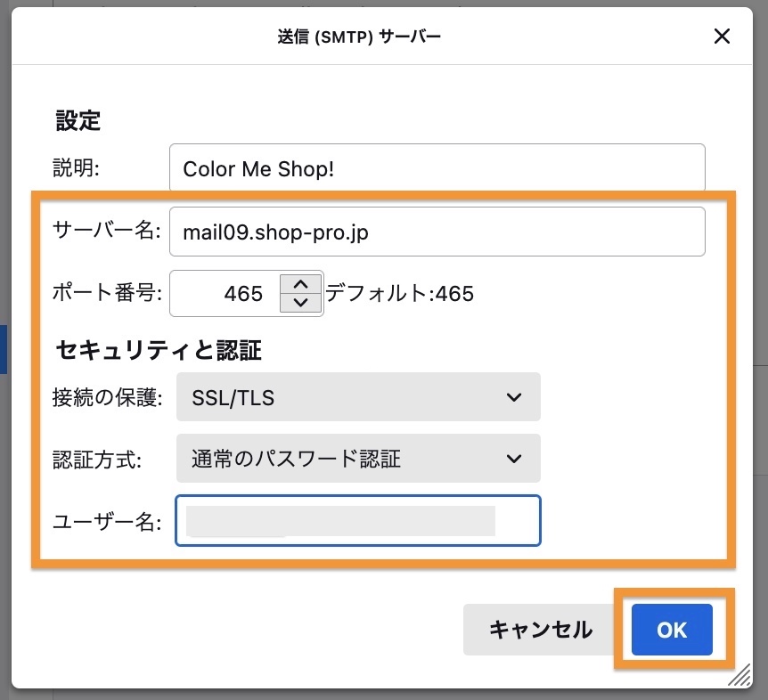The image size is (768, 700).
Task: Click the resize grip in the dialog corner
Action: coord(739,677)
